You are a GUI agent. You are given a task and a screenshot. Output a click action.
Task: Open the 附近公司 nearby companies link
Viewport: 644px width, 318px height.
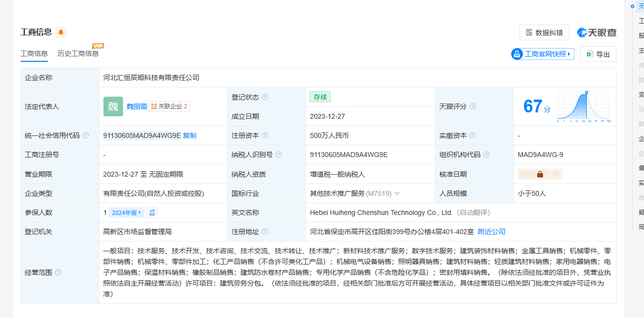coord(491,232)
